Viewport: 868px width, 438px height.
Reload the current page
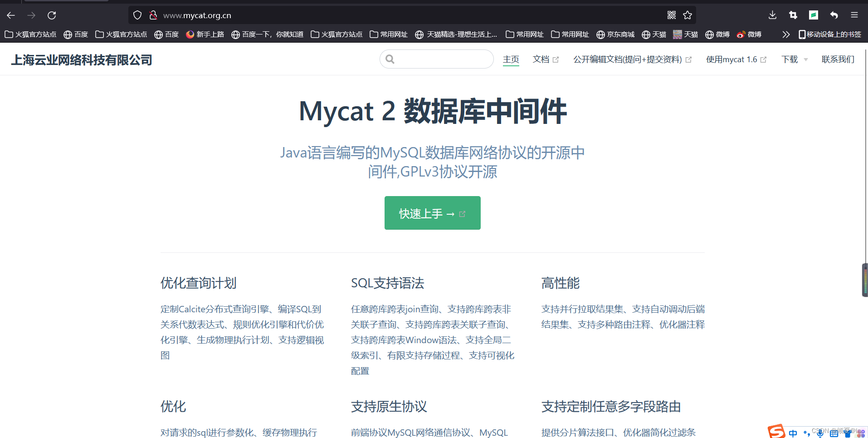[52, 15]
